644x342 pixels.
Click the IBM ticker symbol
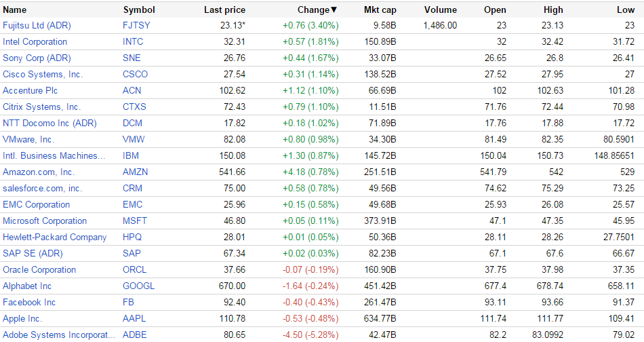tap(132, 155)
